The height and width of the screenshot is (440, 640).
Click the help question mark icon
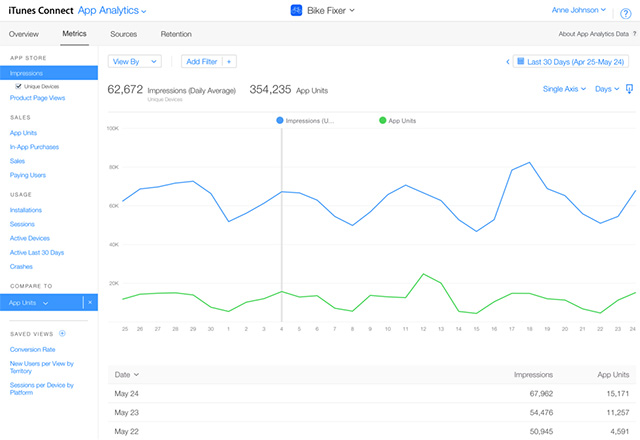(x=625, y=13)
